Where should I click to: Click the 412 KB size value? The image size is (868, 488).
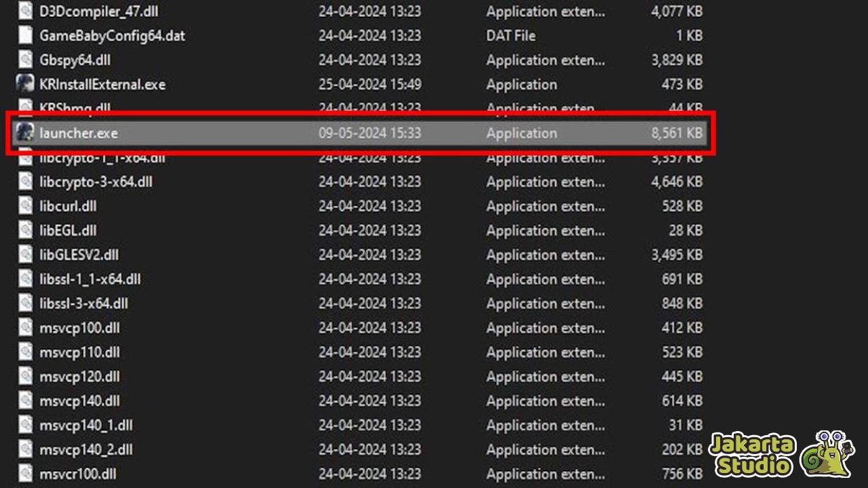click(682, 329)
